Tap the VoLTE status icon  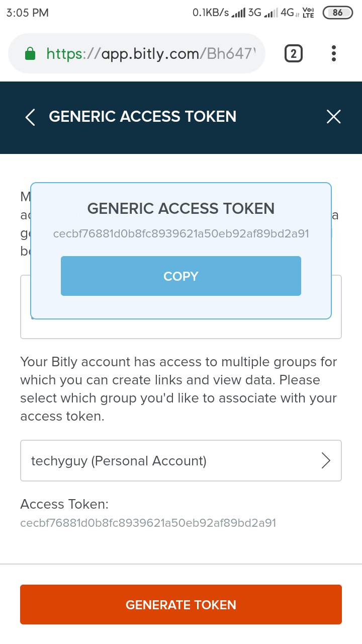(308, 13)
